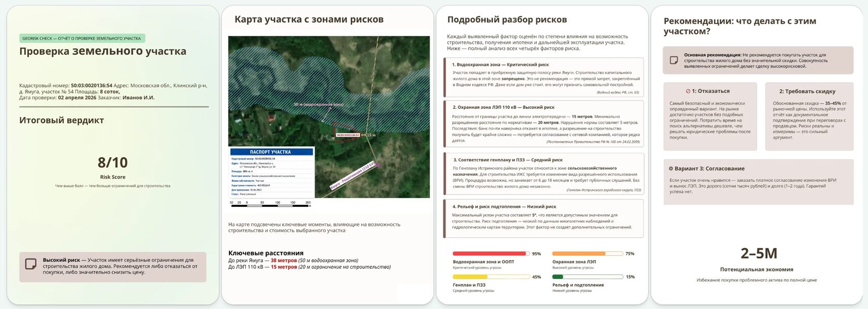Click the satellite map of the plot
The width and height of the screenshot is (868, 309).
click(x=329, y=117)
